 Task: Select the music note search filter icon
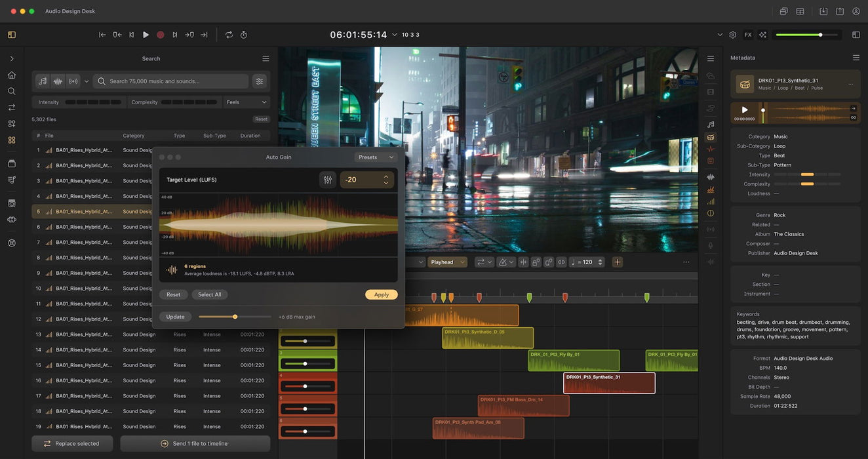pyautogui.click(x=43, y=81)
